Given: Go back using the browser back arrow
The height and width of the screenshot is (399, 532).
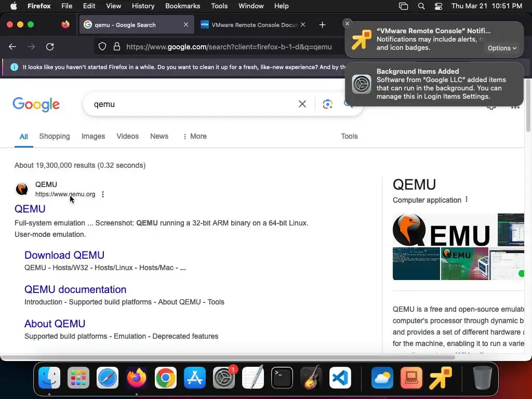Looking at the screenshot, I should (12, 47).
